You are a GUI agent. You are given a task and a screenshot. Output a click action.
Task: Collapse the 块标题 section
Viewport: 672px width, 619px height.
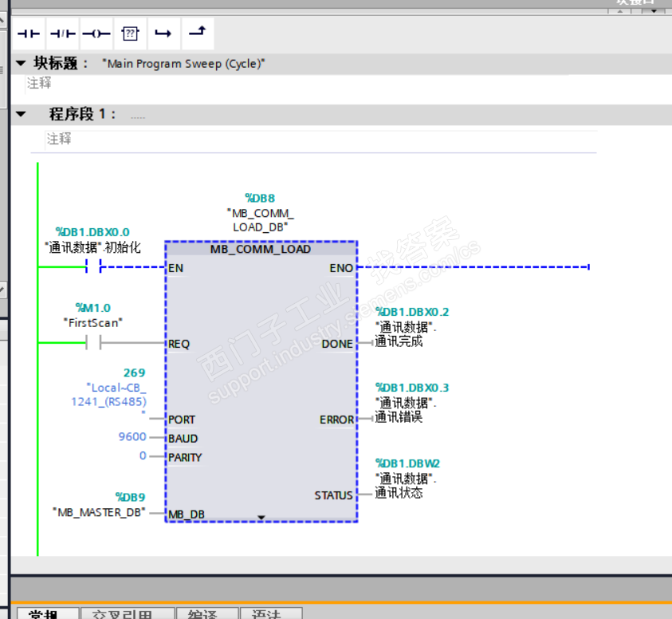pyautogui.click(x=21, y=64)
